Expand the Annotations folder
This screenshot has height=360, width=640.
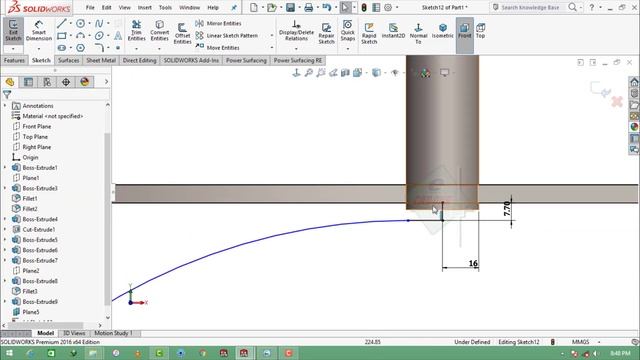pos(5,106)
